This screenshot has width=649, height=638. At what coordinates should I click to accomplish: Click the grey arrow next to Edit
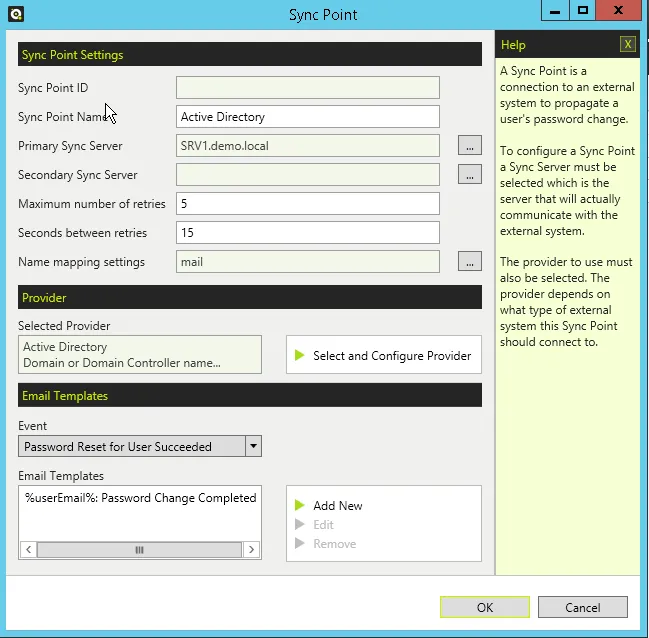pyautogui.click(x=299, y=524)
